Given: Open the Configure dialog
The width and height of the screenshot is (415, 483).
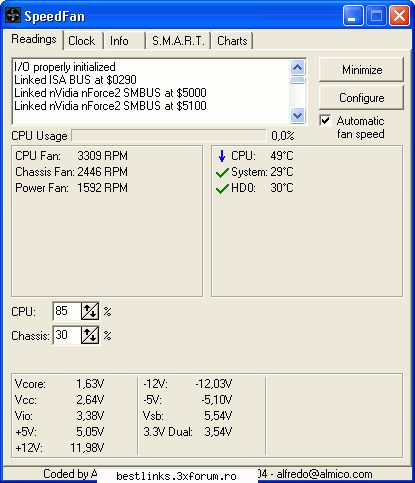Looking at the screenshot, I should [x=362, y=98].
